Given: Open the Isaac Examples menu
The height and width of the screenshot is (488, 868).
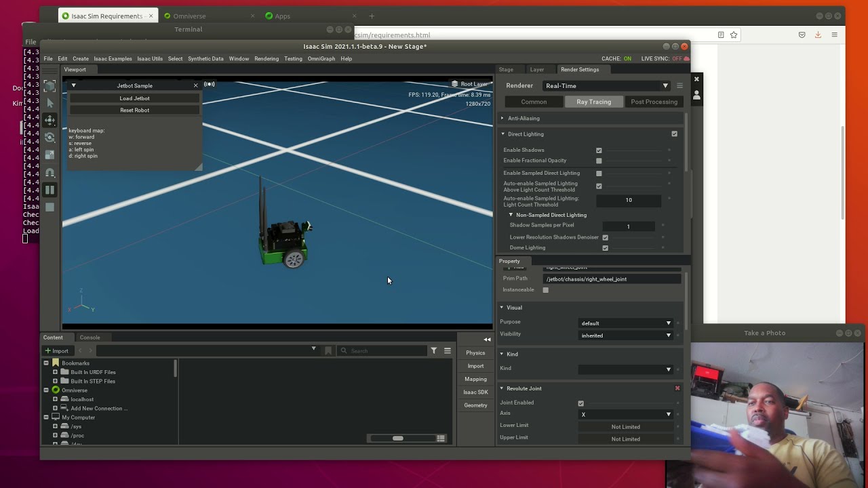Looking at the screenshot, I should [113, 59].
